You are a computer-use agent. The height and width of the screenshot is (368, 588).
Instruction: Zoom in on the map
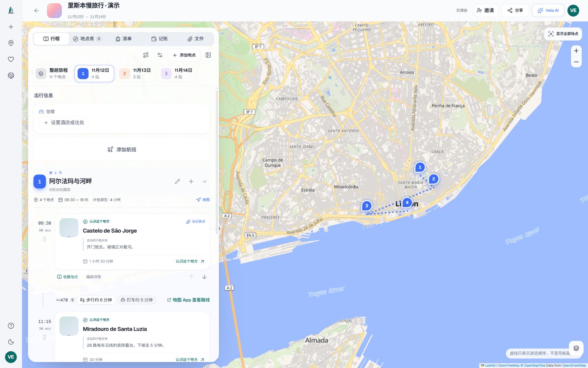point(576,51)
